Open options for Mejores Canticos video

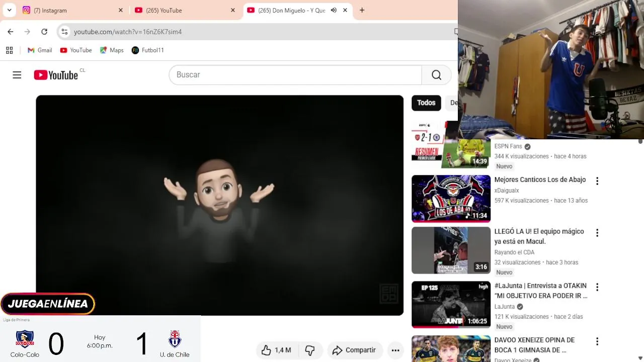[597, 181]
